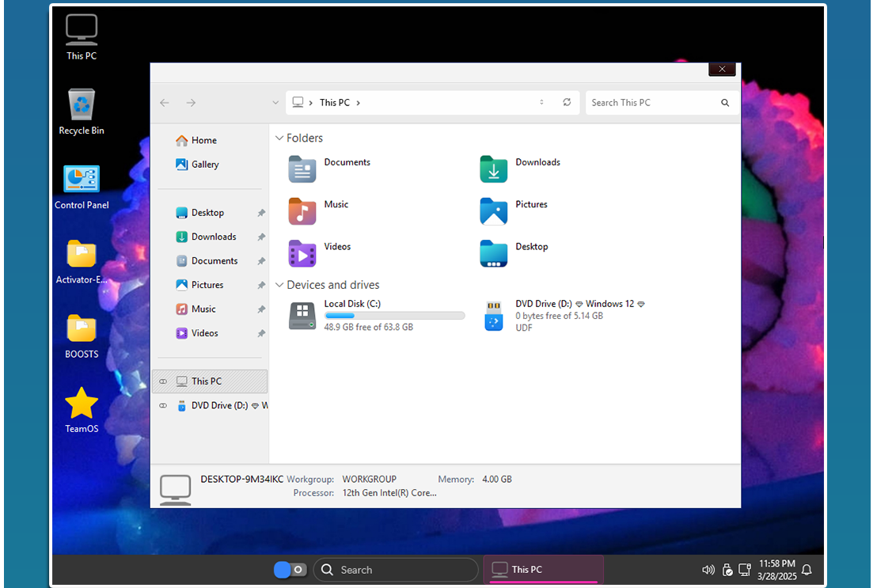Select Gallery in the navigation pane
Image resolution: width=877 pixels, height=588 pixels.
click(x=204, y=165)
